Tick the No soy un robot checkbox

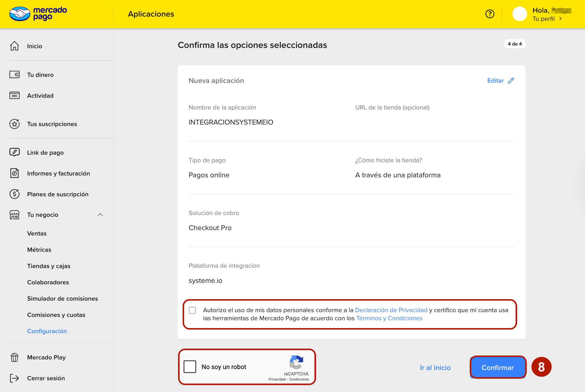pyautogui.click(x=190, y=367)
